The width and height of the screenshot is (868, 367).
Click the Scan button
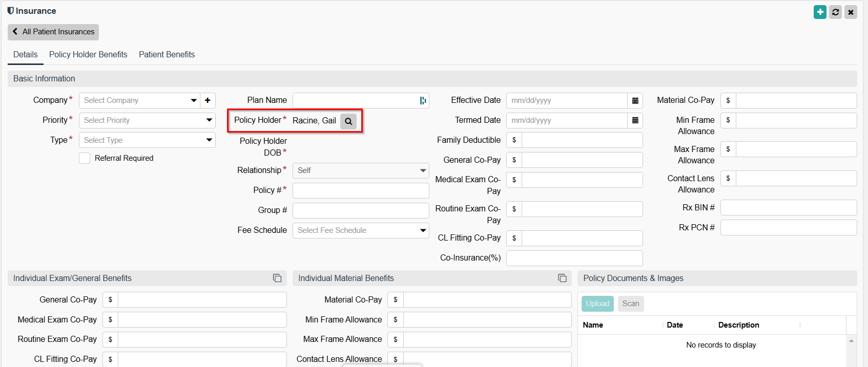click(630, 304)
